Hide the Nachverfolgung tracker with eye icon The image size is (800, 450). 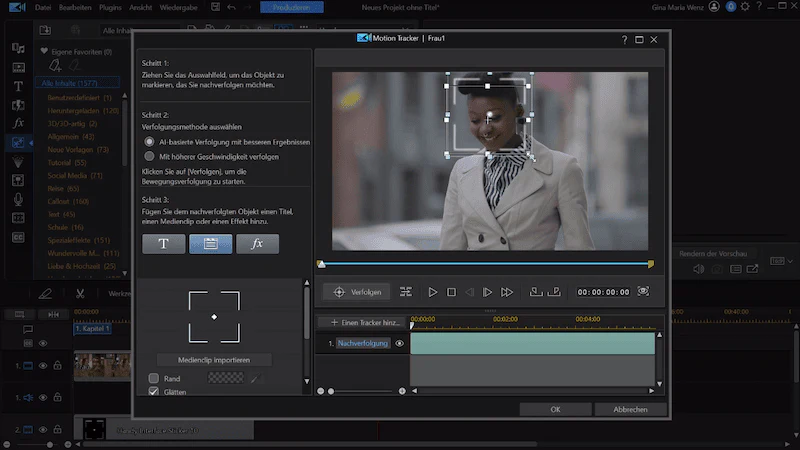(399, 343)
